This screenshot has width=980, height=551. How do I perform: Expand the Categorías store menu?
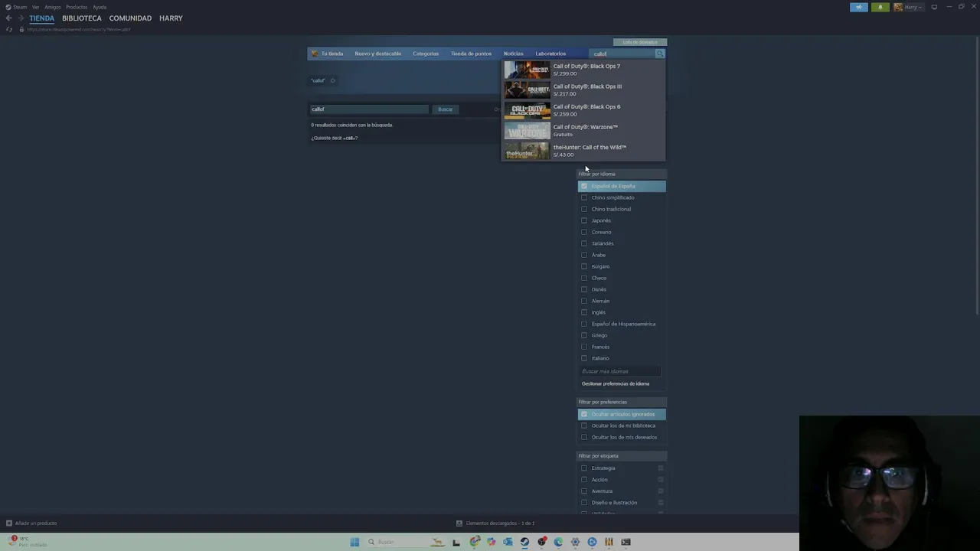coord(426,54)
